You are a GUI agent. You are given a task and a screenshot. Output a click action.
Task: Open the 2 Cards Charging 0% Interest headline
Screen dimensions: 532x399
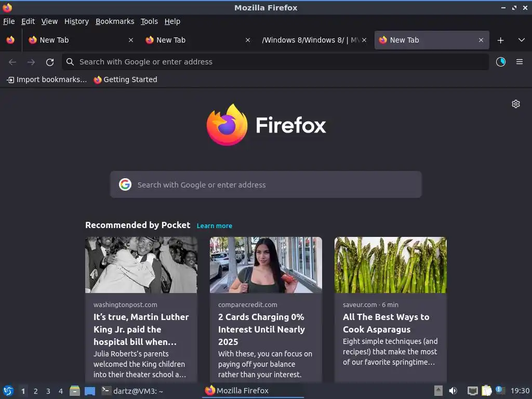click(262, 329)
